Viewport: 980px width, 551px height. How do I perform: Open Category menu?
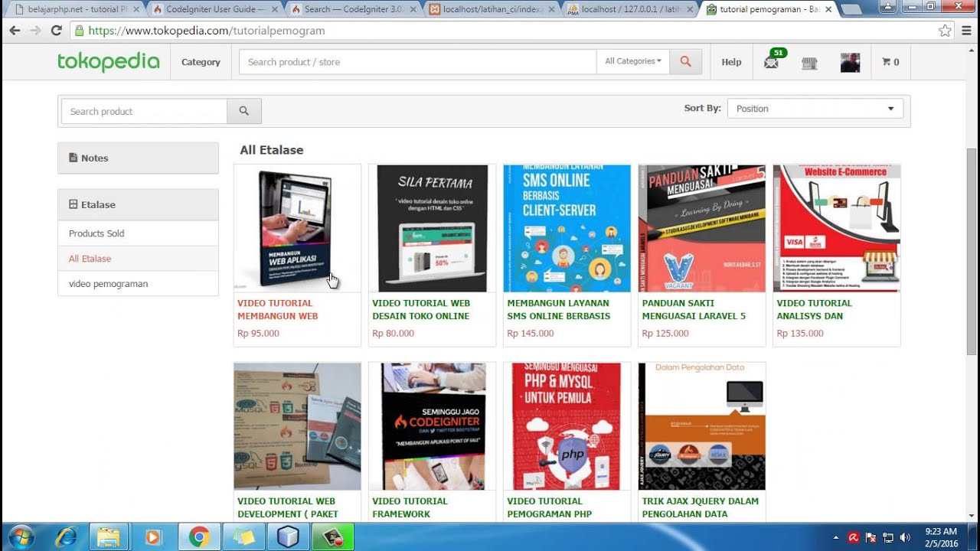pos(201,62)
